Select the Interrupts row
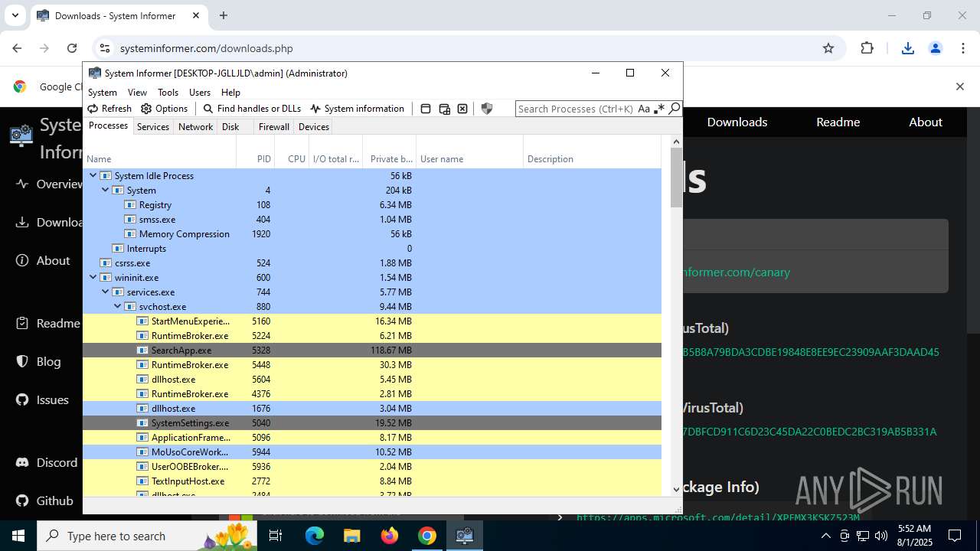 coord(372,249)
